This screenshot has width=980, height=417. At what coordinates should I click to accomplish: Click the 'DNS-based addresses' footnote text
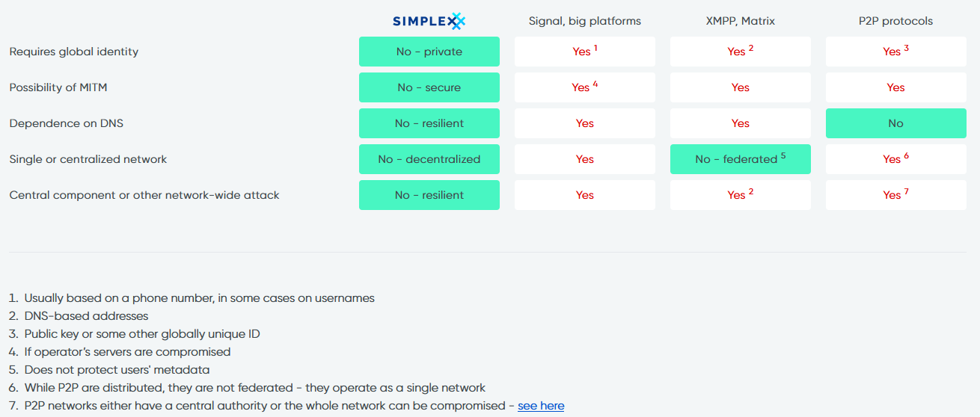(86, 316)
